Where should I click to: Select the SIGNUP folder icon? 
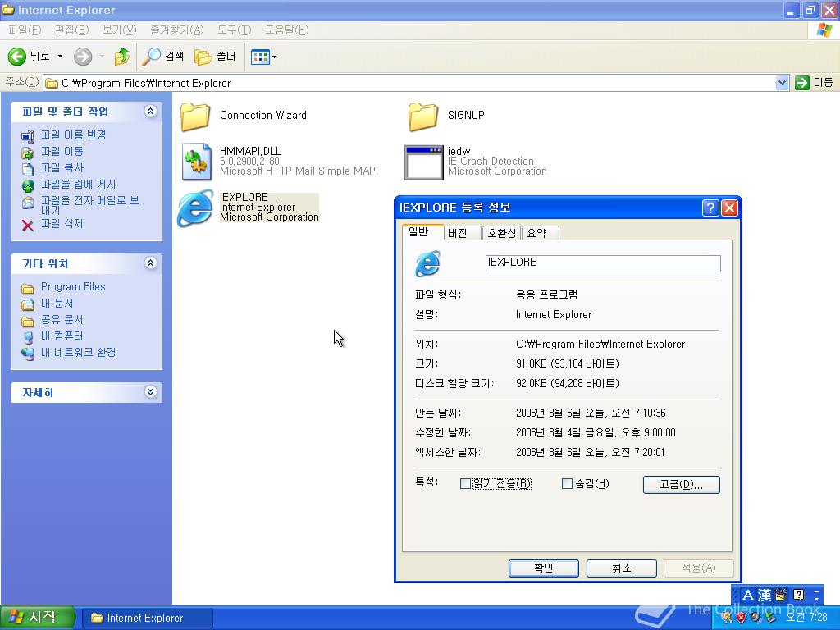coord(423,116)
